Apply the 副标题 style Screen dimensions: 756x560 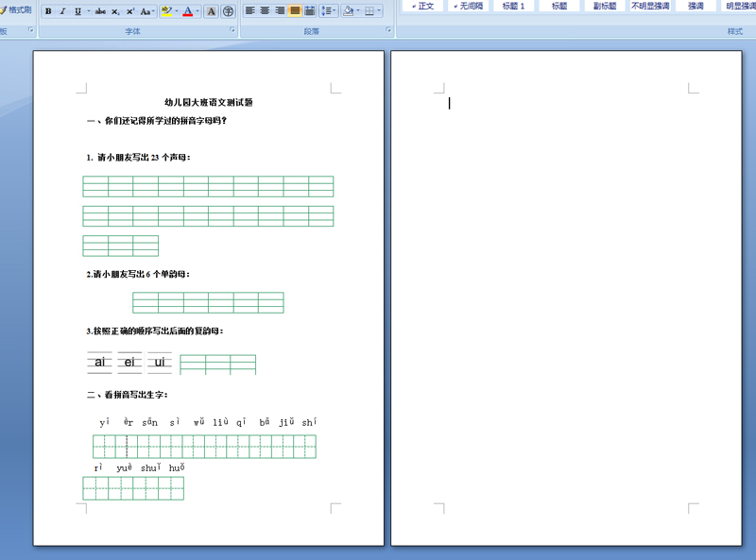tap(605, 7)
